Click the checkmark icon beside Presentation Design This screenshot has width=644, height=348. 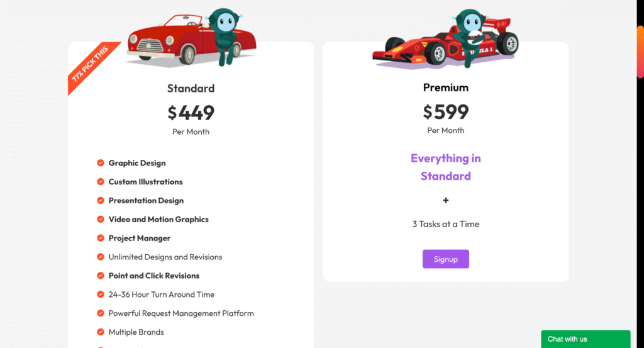click(101, 201)
